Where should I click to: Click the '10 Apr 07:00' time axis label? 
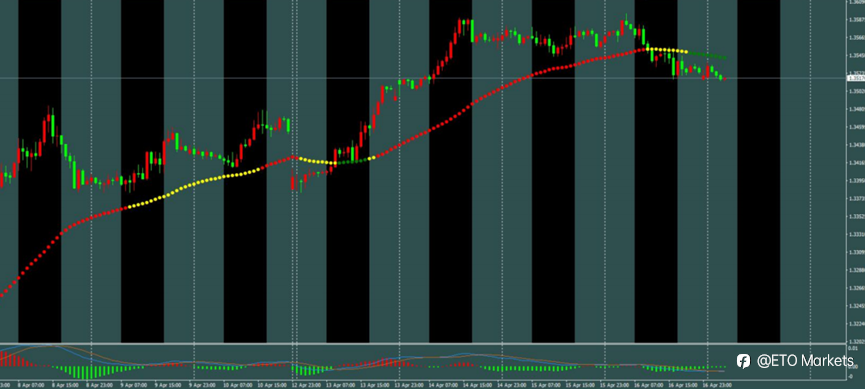click(x=238, y=385)
